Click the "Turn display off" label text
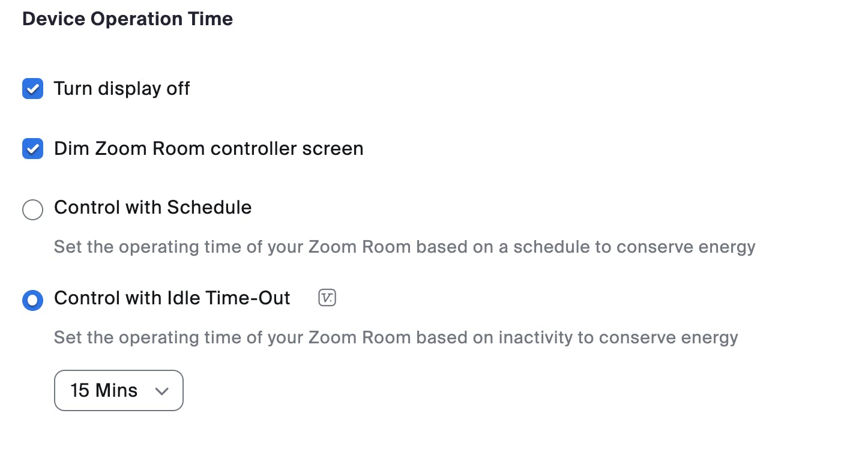 [x=122, y=89]
